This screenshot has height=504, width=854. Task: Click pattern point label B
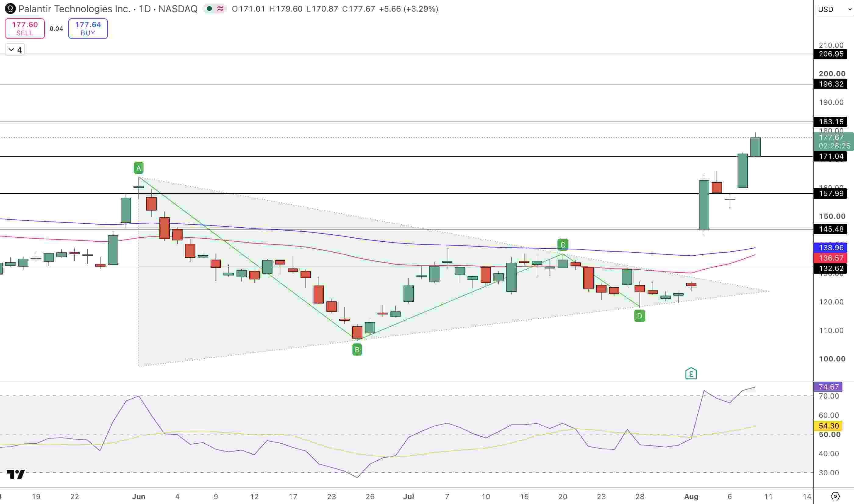[x=357, y=350]
